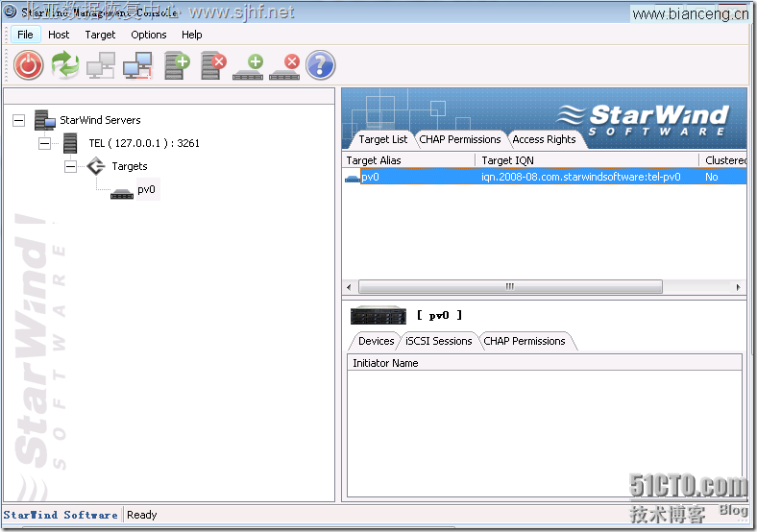Click the pv0 device icon in tree
Image resolution: width=757 pixels, height=532 pixels.
(122, 194)
